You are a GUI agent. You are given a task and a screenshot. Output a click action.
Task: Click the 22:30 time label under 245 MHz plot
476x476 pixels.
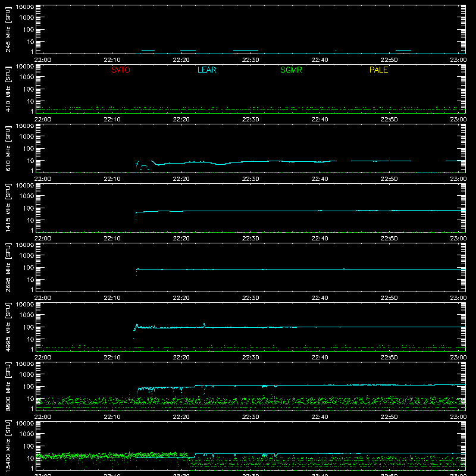point(250,60)
